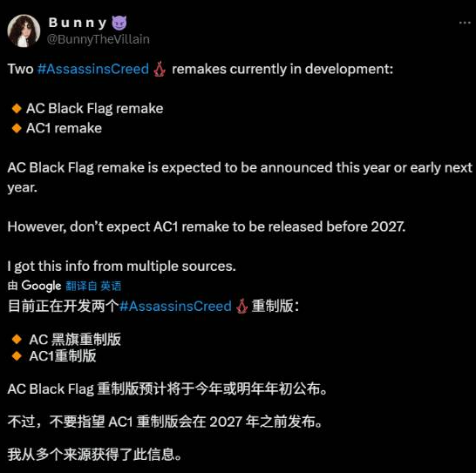This screenshot has height=473, width=476.
Task: Click orange diamond beside "AC1 remake"
Action: pos(17,128)
